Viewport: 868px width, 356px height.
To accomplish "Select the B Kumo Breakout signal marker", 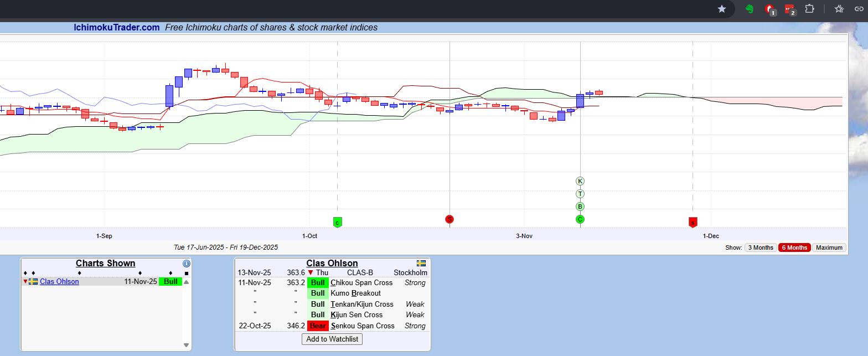I will [x=580, y=207].
